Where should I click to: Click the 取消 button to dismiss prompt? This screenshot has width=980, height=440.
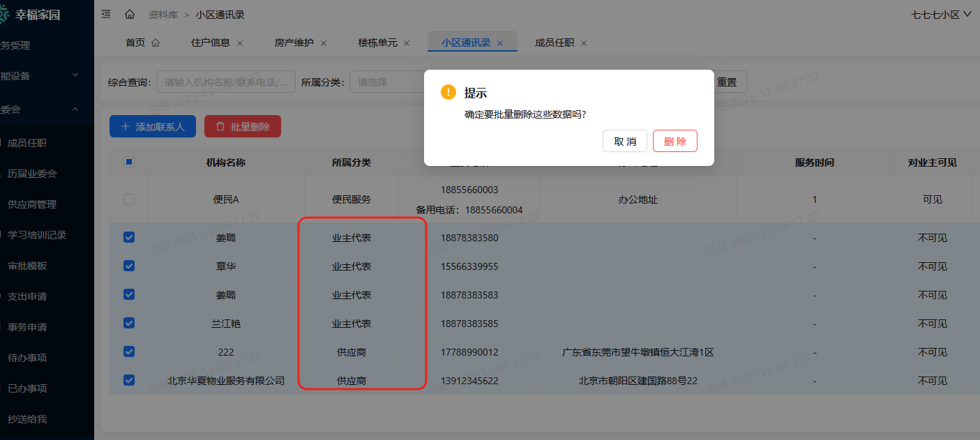click(x=624, y=140)
